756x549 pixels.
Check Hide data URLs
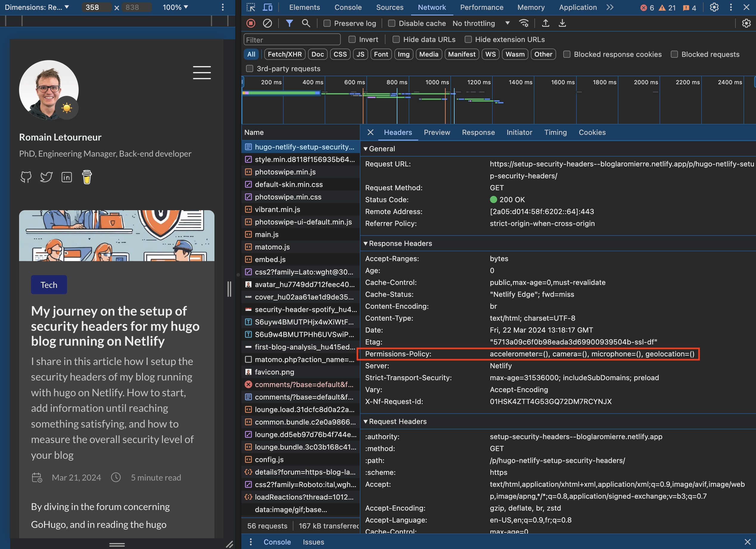click(396, 39)
